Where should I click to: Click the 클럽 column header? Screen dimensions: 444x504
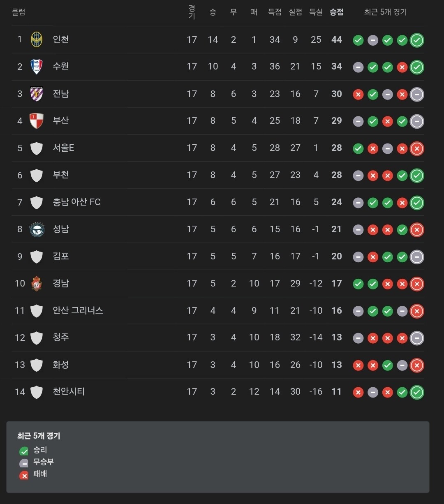(18, 12)
